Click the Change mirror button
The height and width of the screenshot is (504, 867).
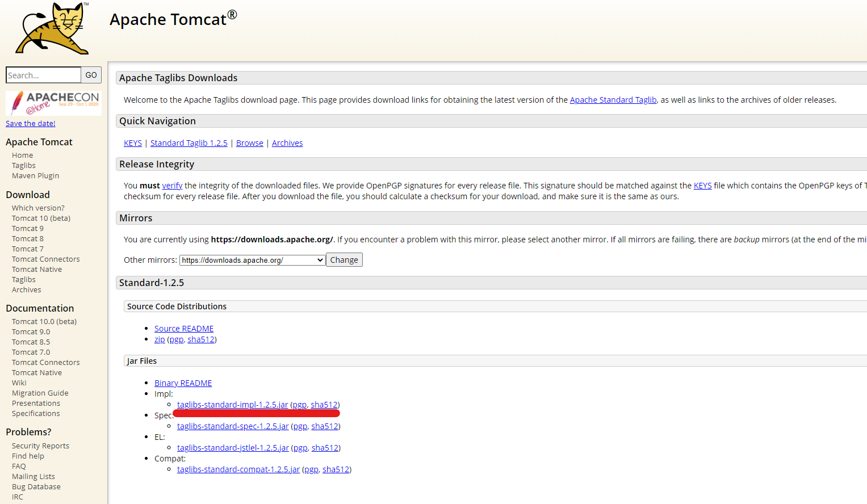point(344,260)
